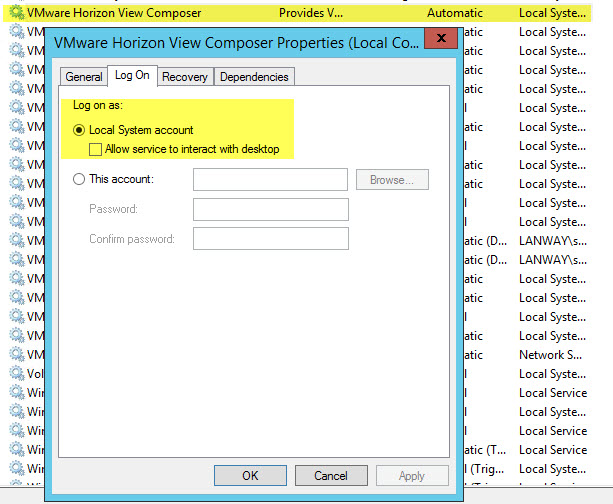
Task: Click Automatic startup type in highlighted row
Action: (x=454, y=13)
